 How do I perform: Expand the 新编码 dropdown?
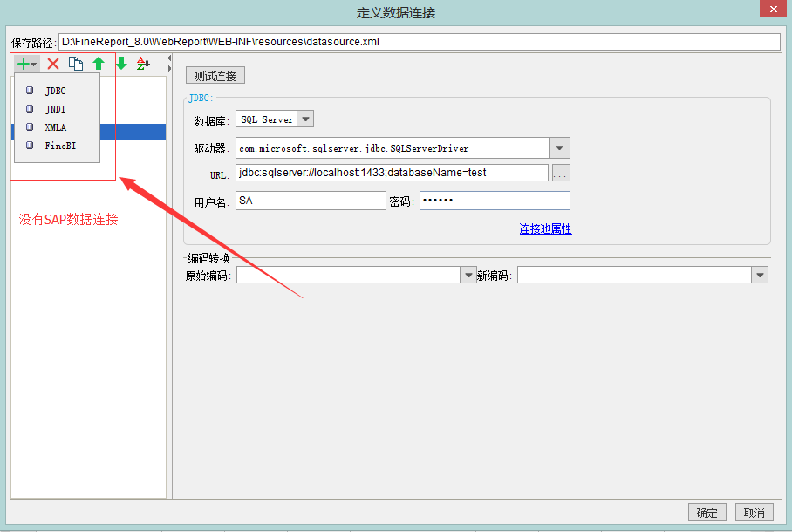tap(760, 276)
